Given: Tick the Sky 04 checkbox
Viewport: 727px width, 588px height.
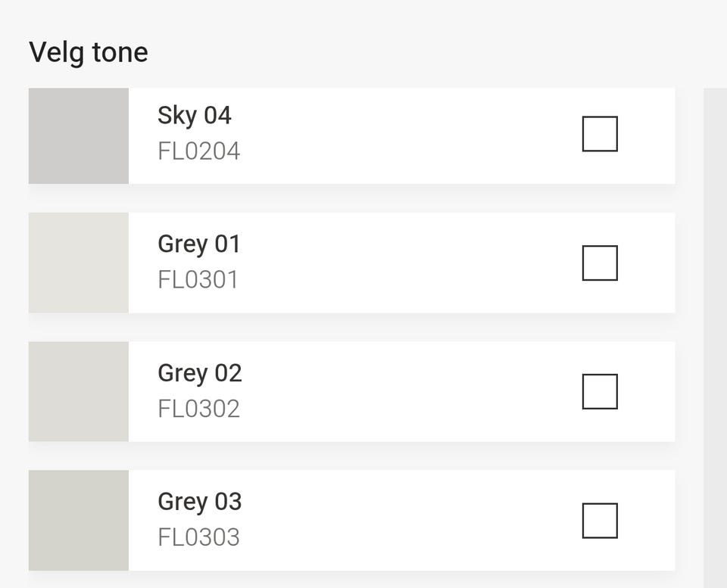Looking at the screenshot, I should (600, 134).
